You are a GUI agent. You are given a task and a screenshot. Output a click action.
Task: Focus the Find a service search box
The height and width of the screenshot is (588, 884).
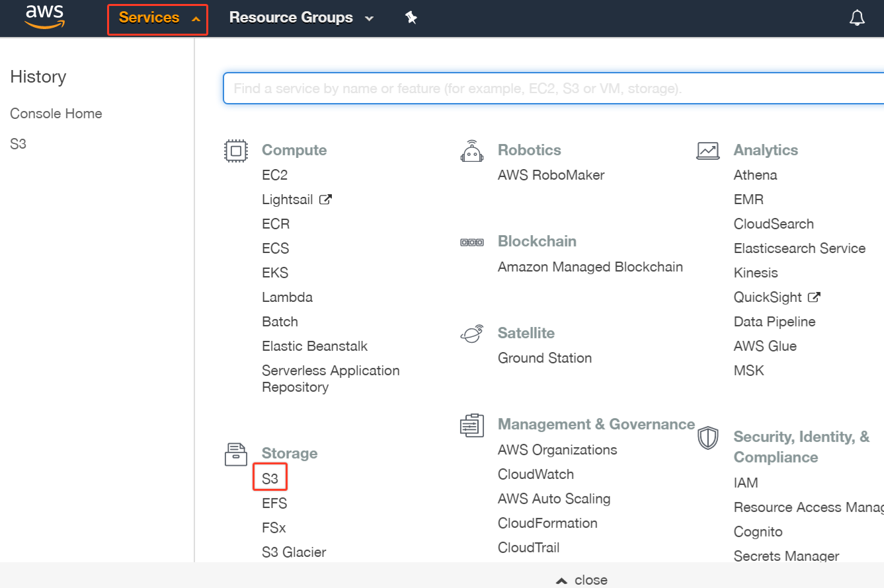553,89
